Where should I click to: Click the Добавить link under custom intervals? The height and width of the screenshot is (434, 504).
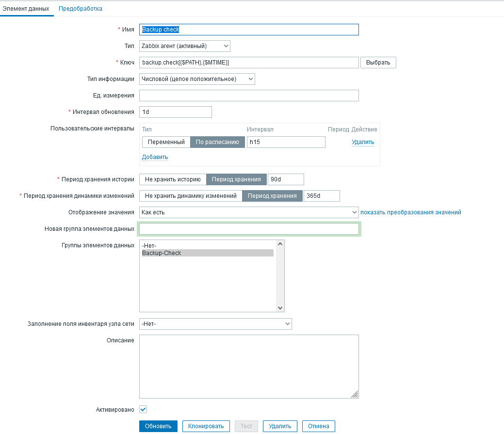coord(154,157)
